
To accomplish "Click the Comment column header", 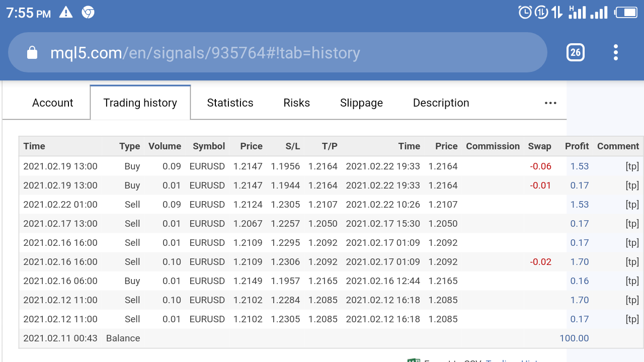I will [x=618, y=146].
